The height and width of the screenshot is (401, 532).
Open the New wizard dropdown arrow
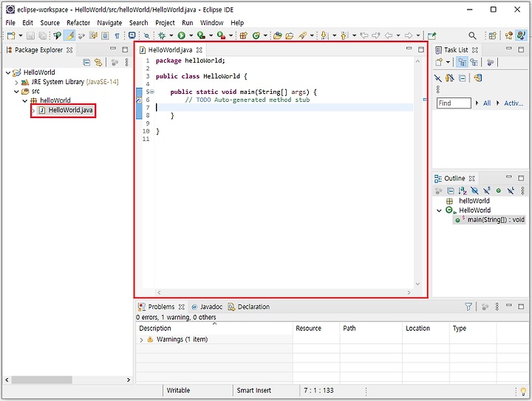coord(21,35)
